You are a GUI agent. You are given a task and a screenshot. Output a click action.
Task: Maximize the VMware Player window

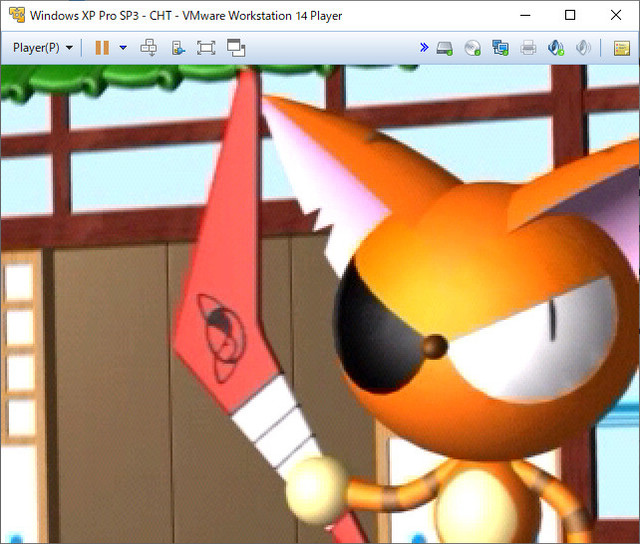570,16
